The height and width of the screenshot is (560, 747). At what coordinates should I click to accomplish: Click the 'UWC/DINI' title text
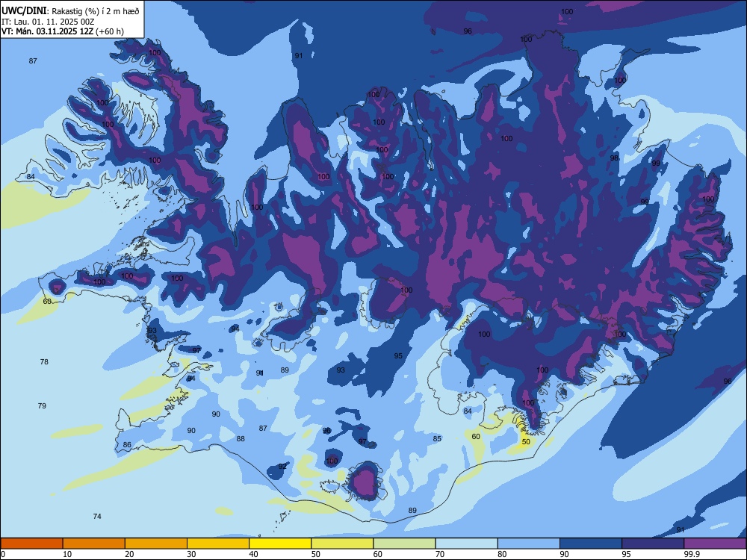(24, 11)
